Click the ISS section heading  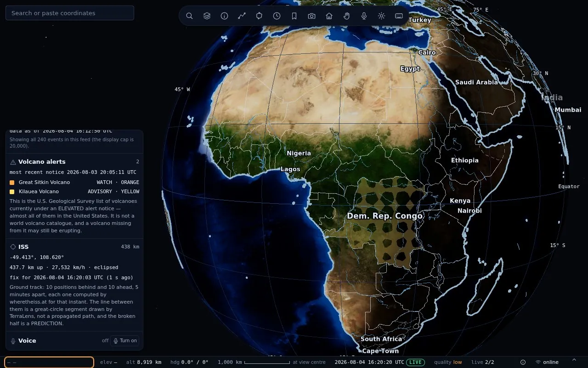pyautogui.click(x=23, y=247)
